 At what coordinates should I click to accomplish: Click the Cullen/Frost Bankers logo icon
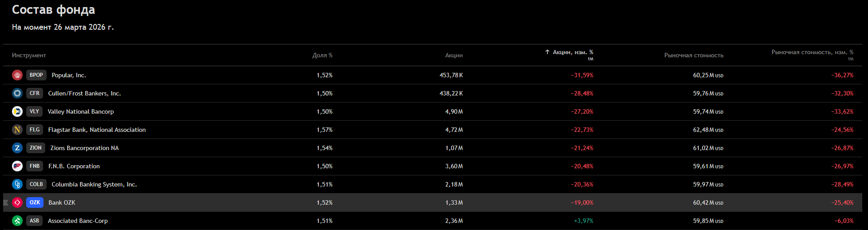click(x=17, y=93)
